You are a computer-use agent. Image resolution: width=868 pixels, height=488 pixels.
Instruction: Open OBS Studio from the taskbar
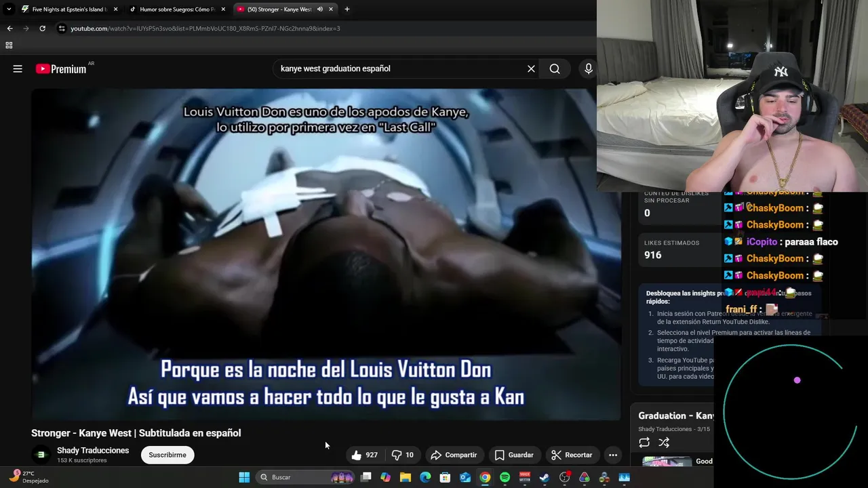point(564,477)
